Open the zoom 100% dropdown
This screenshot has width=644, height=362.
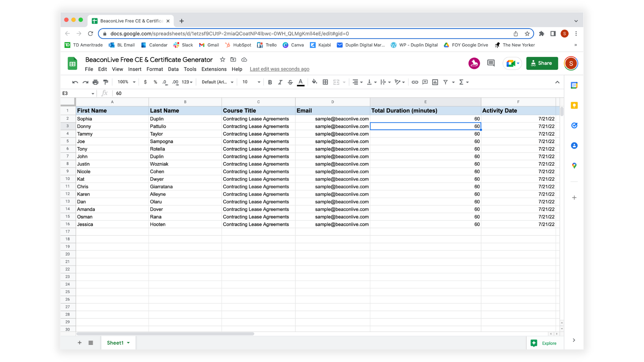(x=126, y=82)
